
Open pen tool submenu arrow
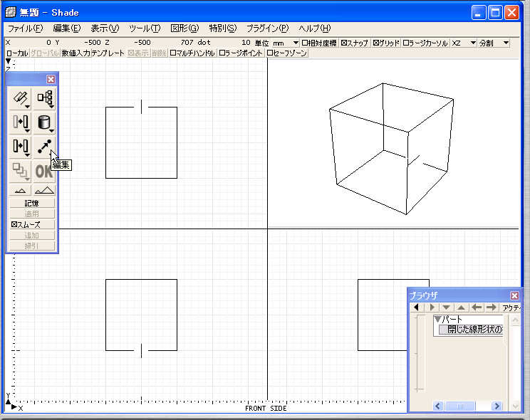coord(28,107)
